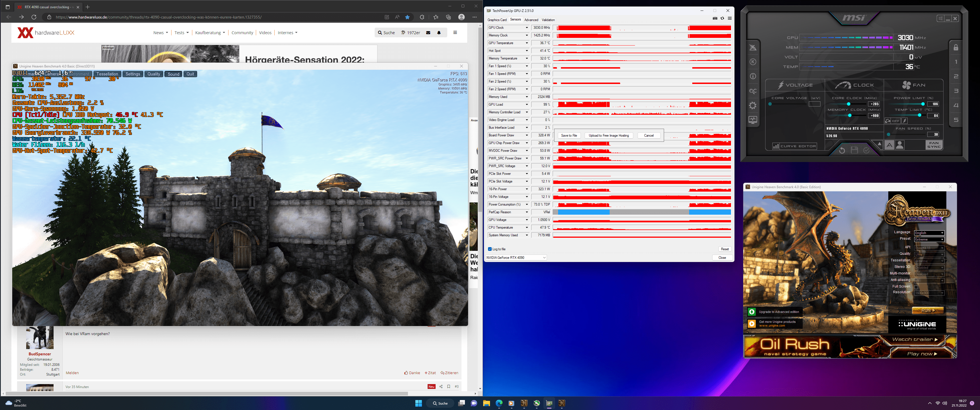Viewport: 980px width, 410px height.
Task: Expand the GPU Clock sensor dropdown
Action: (x=526, y=28)
